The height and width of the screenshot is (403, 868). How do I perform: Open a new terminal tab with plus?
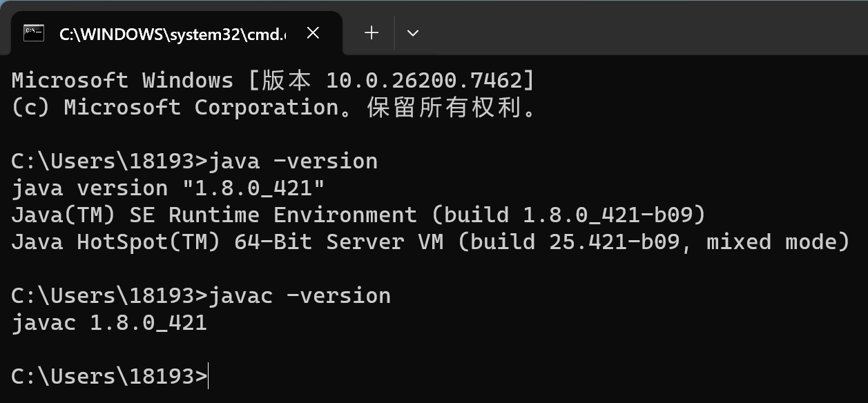(x=372, y=33)
